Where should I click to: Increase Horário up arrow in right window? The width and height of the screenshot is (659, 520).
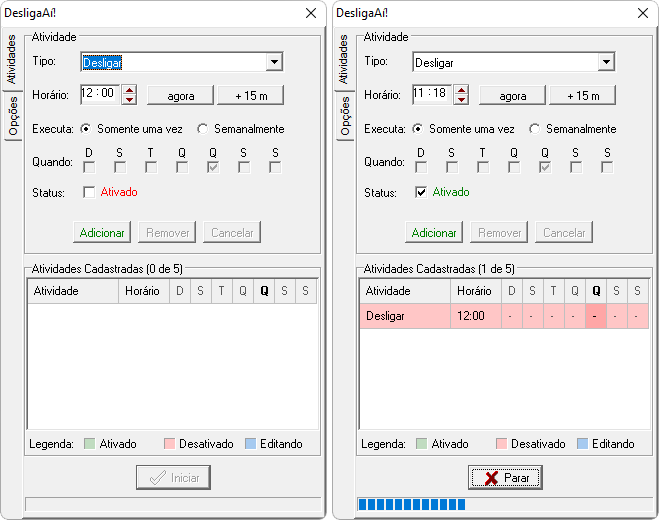[x=461, y=90]
